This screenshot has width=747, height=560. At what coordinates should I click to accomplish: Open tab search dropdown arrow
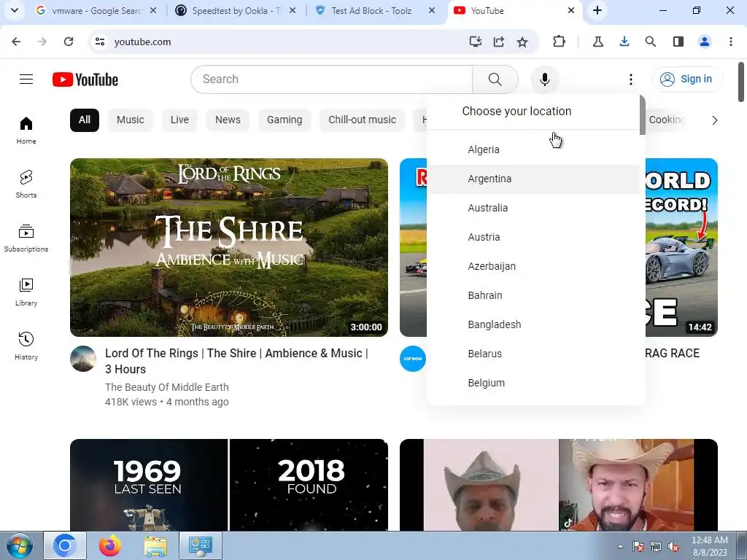15,10
